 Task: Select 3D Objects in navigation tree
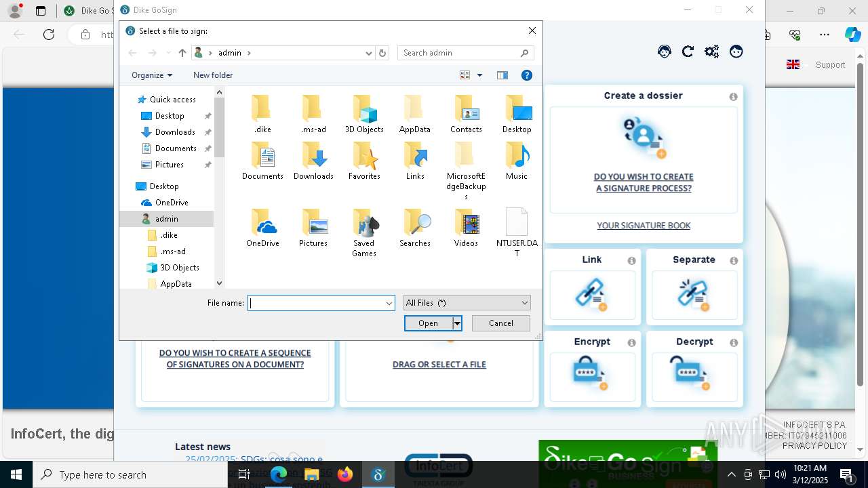(x=180, y=268)
